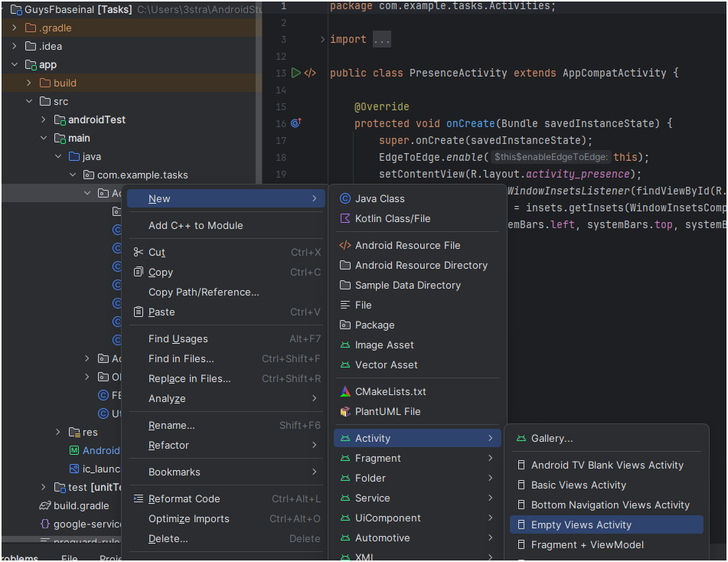
Task: Collapse the app module folder
Action: click(15, 65)
